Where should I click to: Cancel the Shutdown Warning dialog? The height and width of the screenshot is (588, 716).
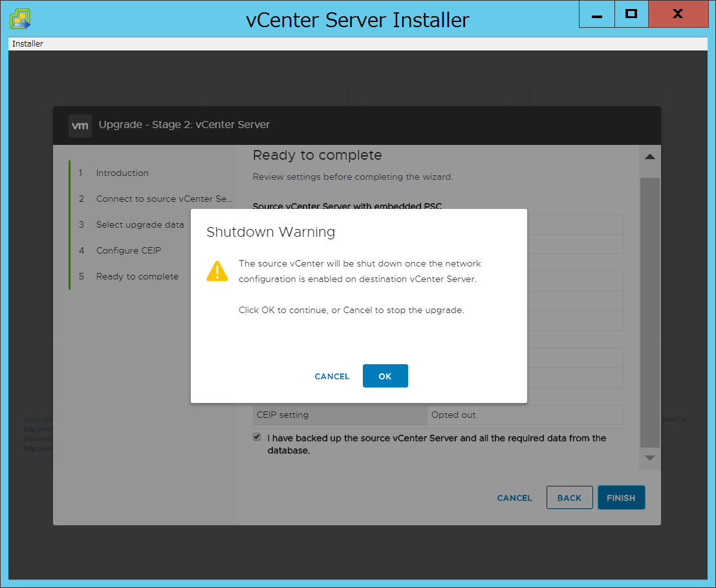coord(332,376)
